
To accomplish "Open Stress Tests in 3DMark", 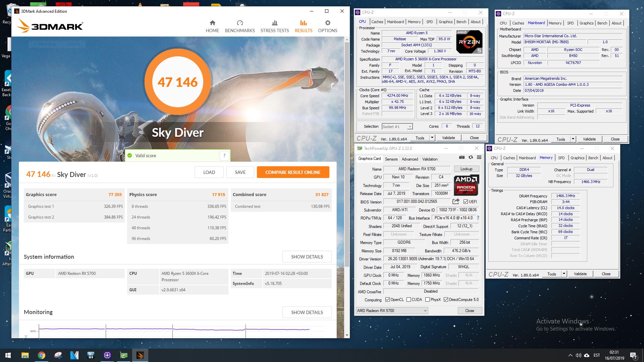I will click(274, 26).
